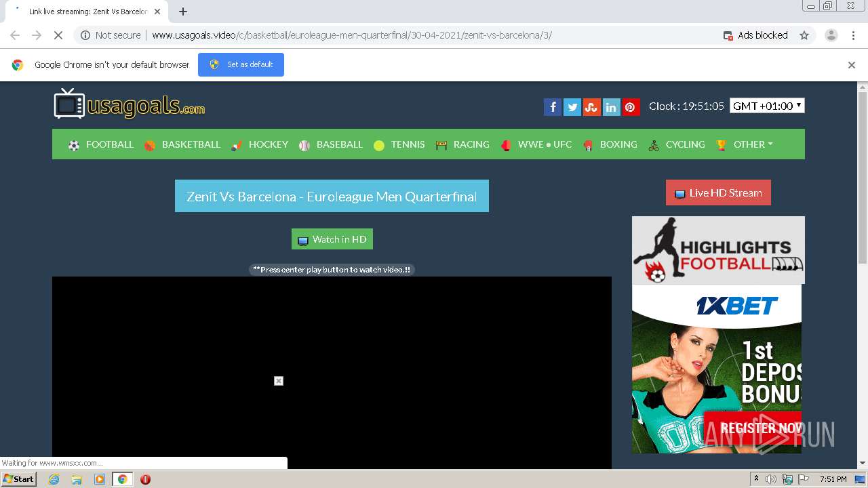The image size is (868, 488).
Task: Open the StumbleUpon social icon
Action: pos(592,107)
